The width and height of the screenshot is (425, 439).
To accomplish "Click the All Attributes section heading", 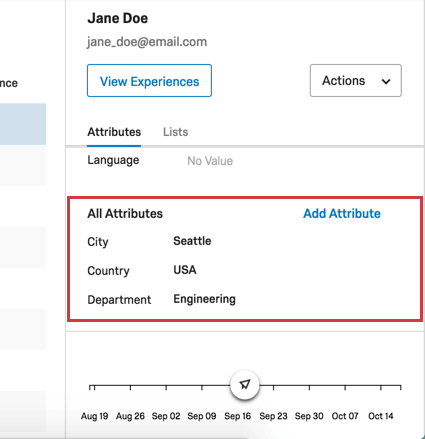I will pos(125,214).
